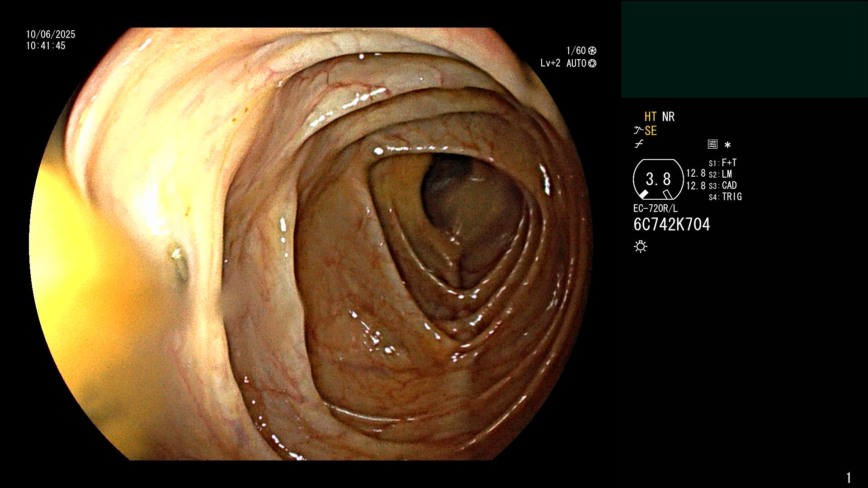The width and height of the screenshot is (868, 488).
Task: Select the S2: LM switch assignment
Action: tap(720, 174)
